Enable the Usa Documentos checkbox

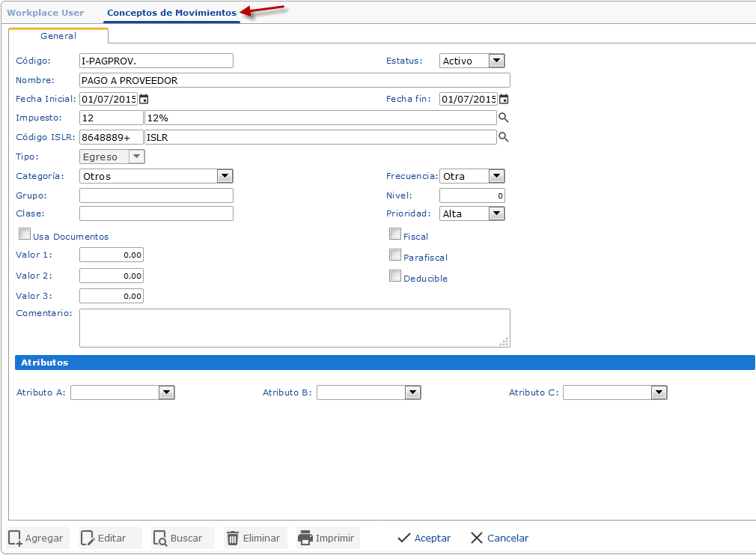(x=25, y=234)
